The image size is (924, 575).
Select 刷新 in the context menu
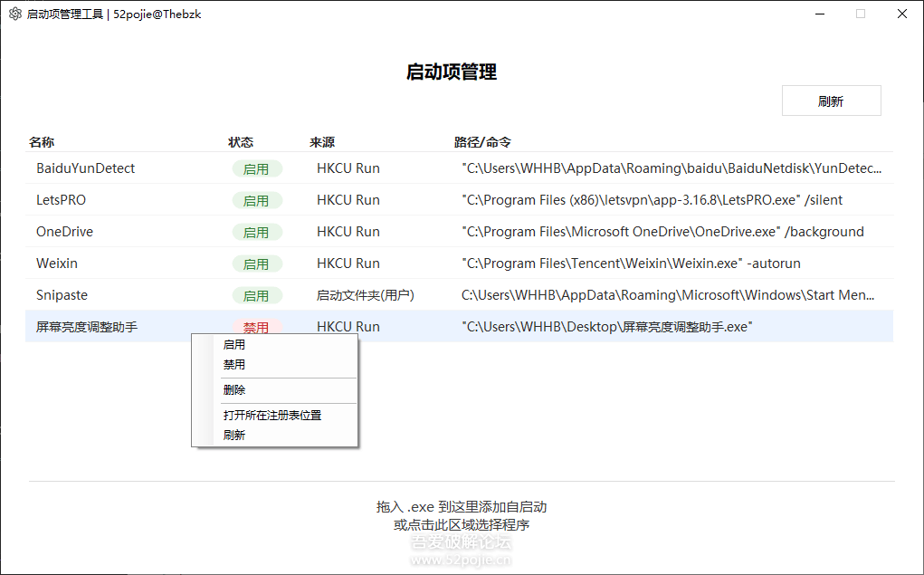click(234, 435)
